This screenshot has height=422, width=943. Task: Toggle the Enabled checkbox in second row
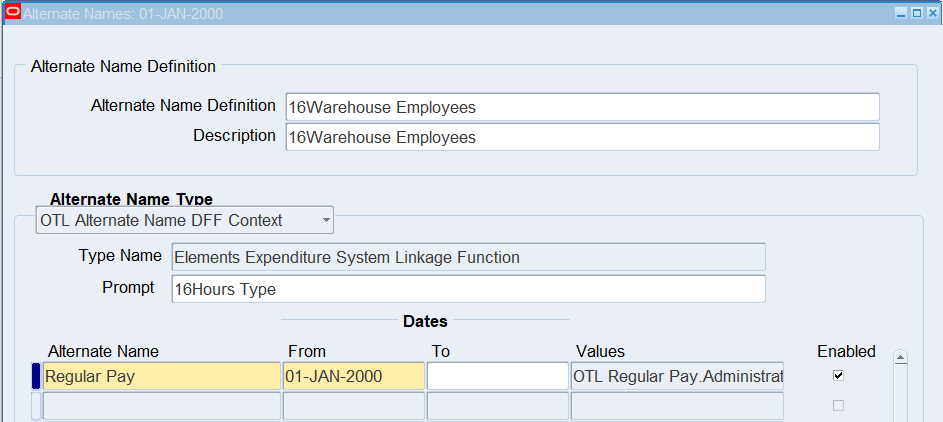pyautogui.click(x=838, y=406)
